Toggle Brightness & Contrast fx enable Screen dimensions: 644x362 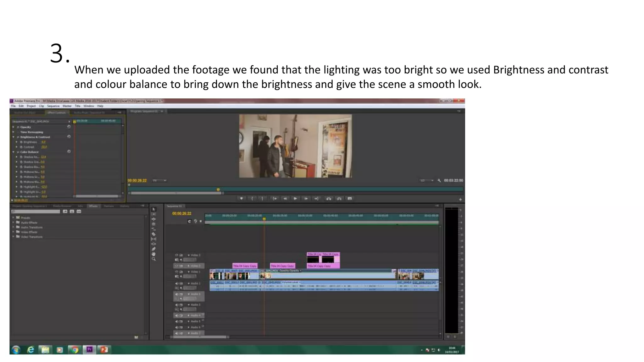coord(18,137)
